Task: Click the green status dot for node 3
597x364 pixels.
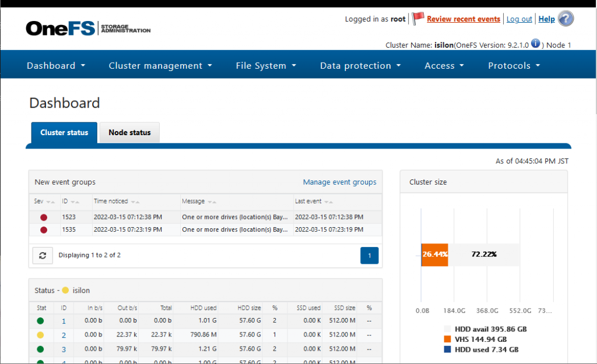Action: [x=40, y=349]
